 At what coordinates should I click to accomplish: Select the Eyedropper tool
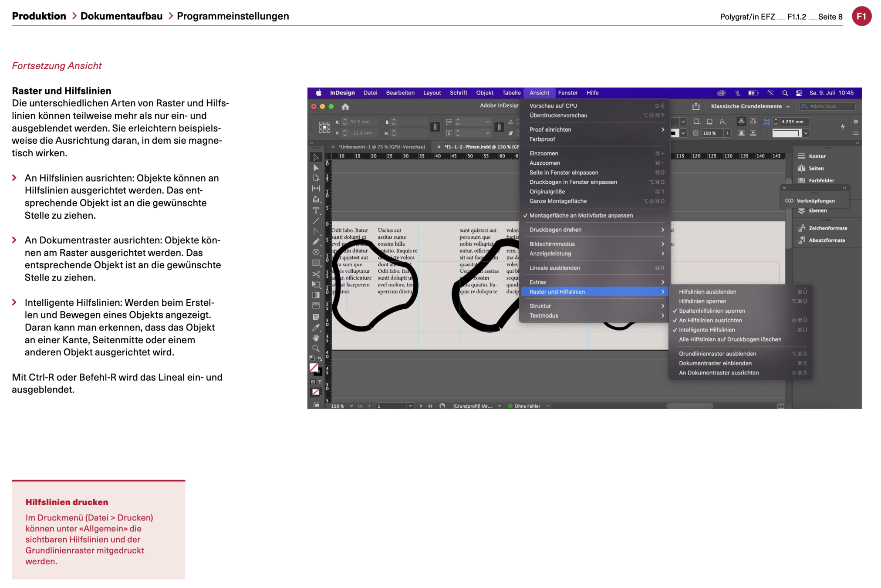pos(316,328)
